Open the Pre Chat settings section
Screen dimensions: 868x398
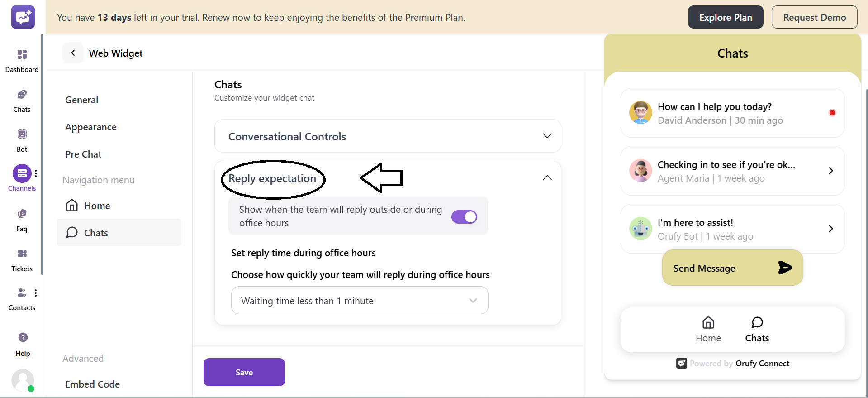(83, 154)
